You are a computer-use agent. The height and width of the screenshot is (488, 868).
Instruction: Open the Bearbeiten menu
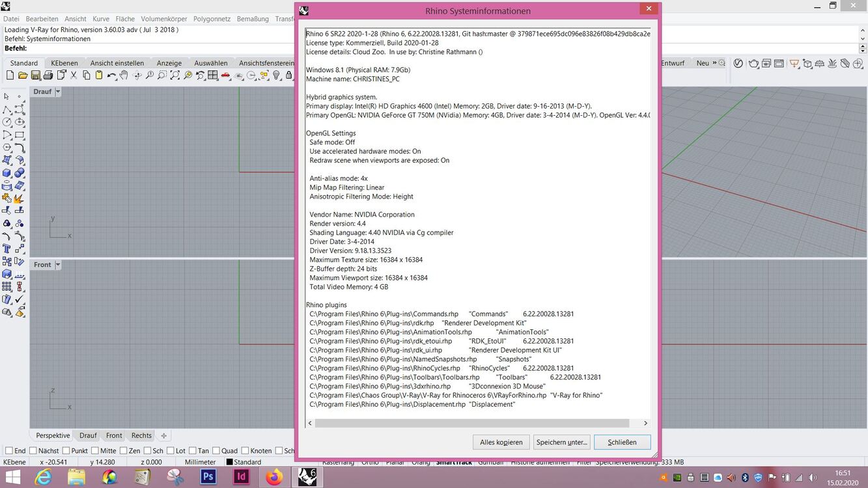click(x=41, y=19)
